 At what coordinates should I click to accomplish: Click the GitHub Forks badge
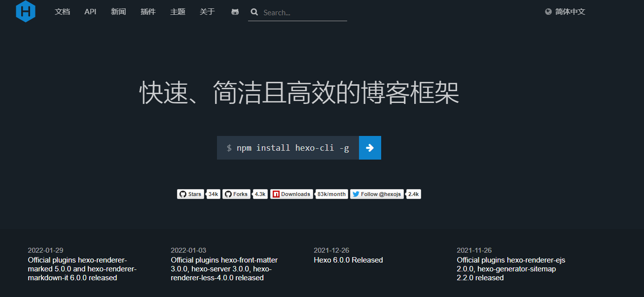pyautogui.click(x=236, y=194)
